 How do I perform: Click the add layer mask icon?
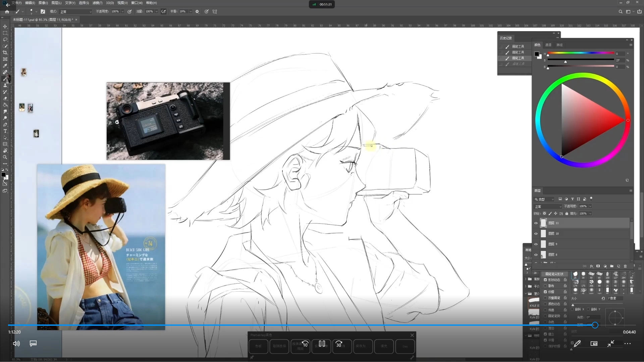(x=598, y=266)
